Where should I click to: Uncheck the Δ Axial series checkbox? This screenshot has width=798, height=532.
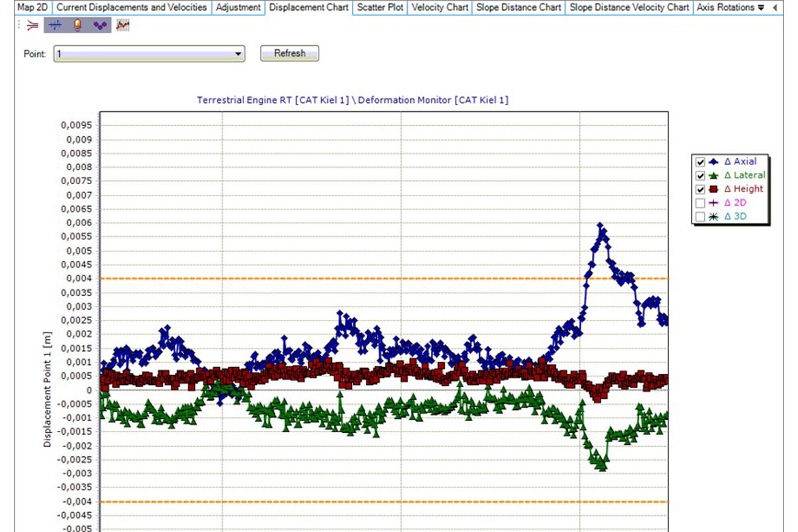700,162
